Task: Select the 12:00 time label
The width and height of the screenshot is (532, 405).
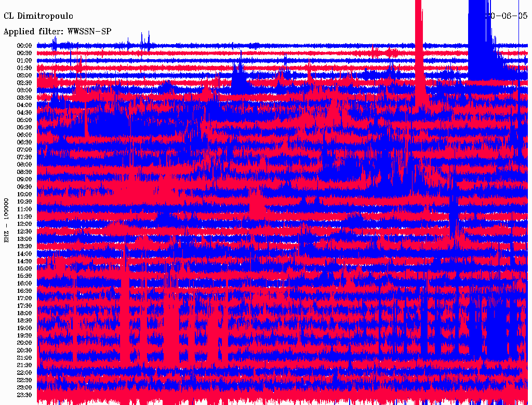Action: pos(24,224)
